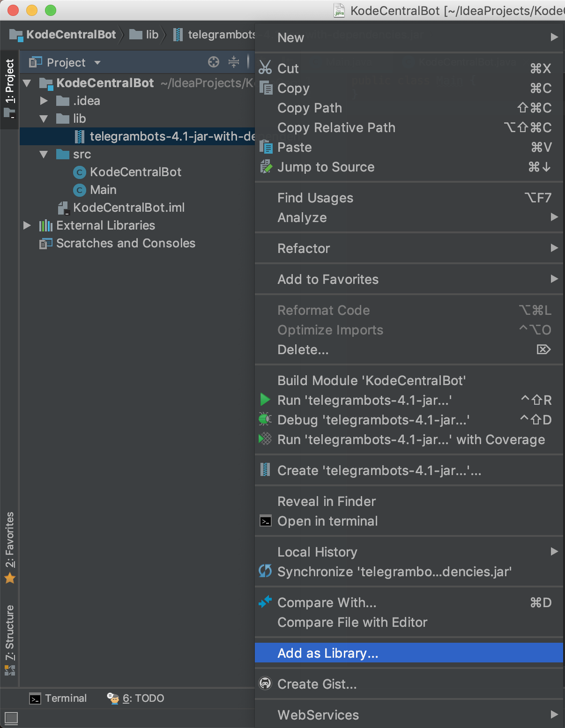Choose Copy Relative Path

409,127
